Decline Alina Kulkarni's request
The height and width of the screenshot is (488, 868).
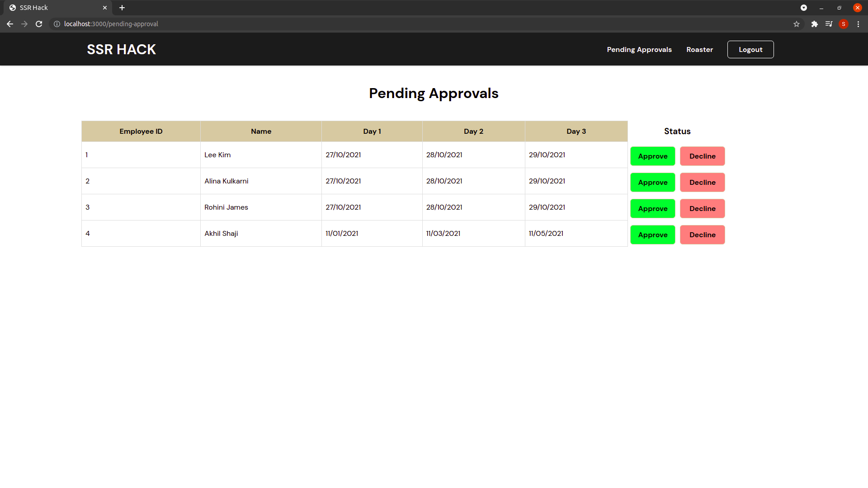[702, 183]
